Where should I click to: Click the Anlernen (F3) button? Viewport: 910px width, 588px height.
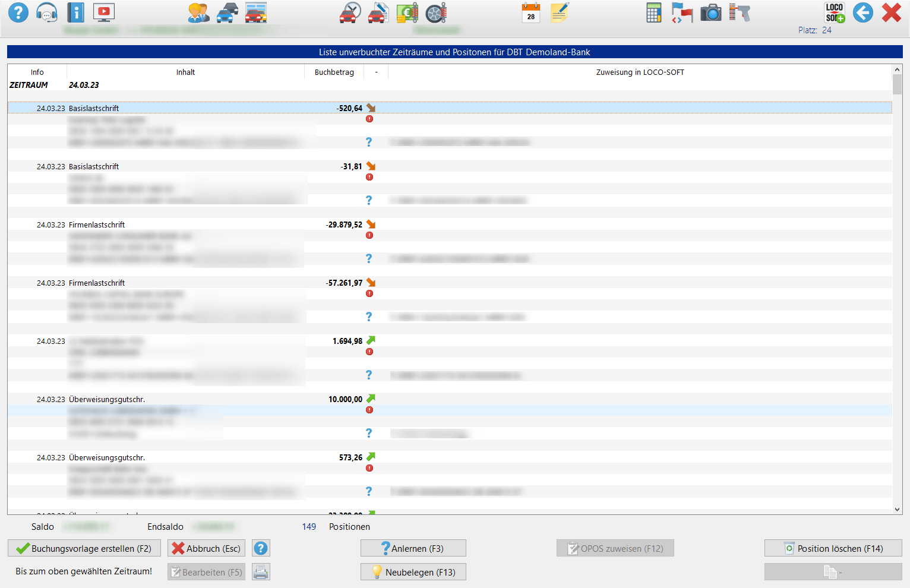coord(413,548)
